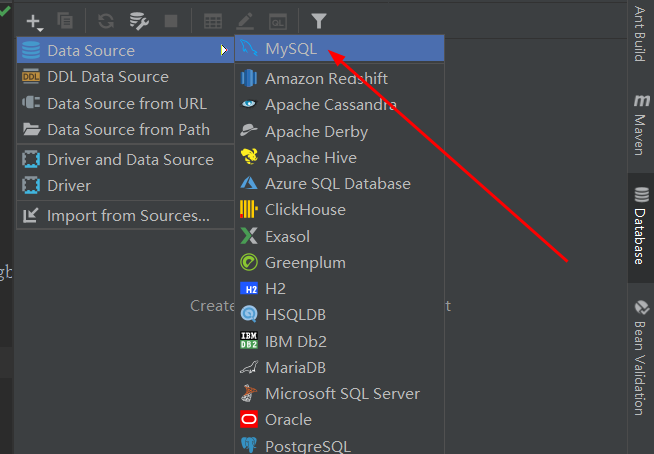The image size is (654, 454).
Task: Click the Refresh icon in Database toolbar
Action: (106, 20)
